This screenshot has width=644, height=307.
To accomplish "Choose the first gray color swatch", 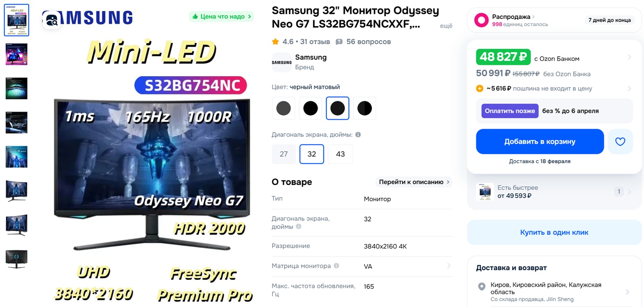I will point(283,108).
